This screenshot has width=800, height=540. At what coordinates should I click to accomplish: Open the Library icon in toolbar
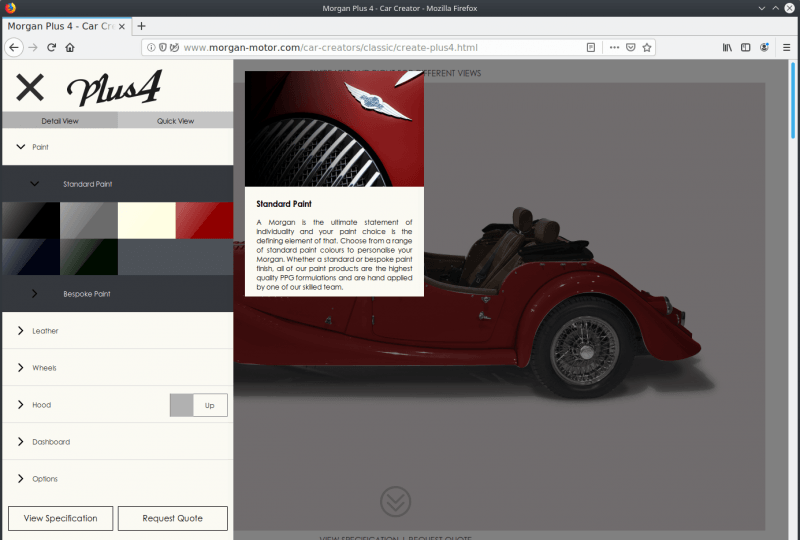click(x=727, y=47)
